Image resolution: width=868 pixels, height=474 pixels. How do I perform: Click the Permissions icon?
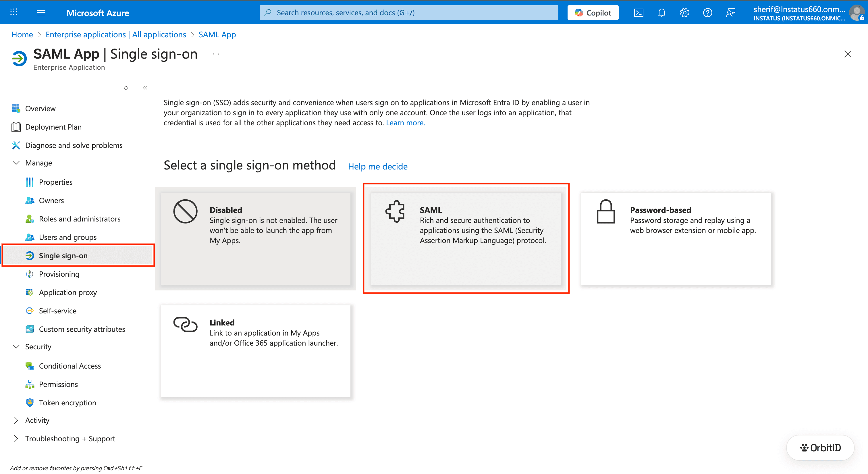pyautogui.click(x=30, y=384)
